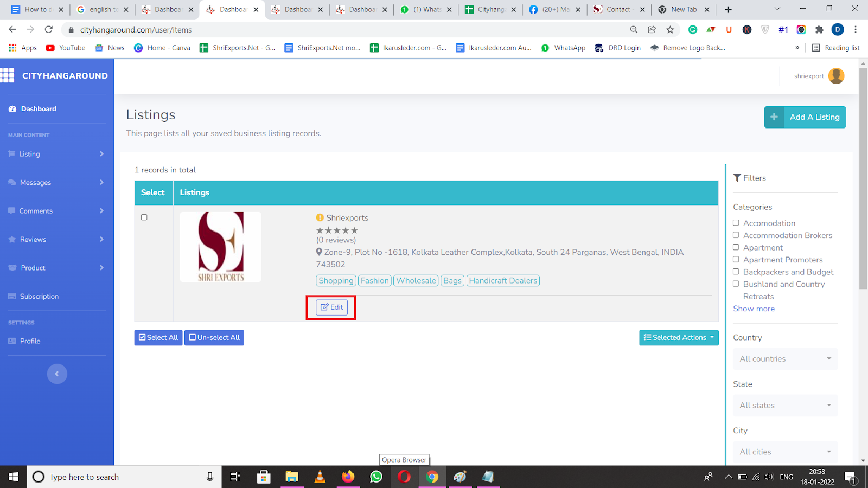Screen dimensions: 868x488
Task: Open the Selected Actions dropdown
Action: click(x=679, y=338)
